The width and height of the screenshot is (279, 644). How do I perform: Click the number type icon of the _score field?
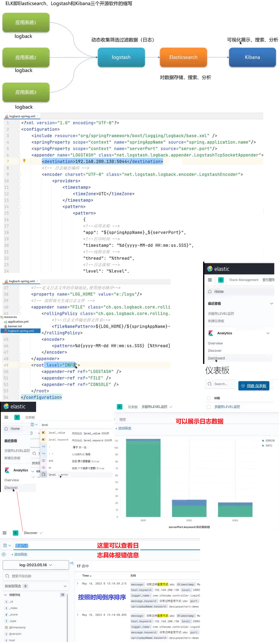(6, 614)
